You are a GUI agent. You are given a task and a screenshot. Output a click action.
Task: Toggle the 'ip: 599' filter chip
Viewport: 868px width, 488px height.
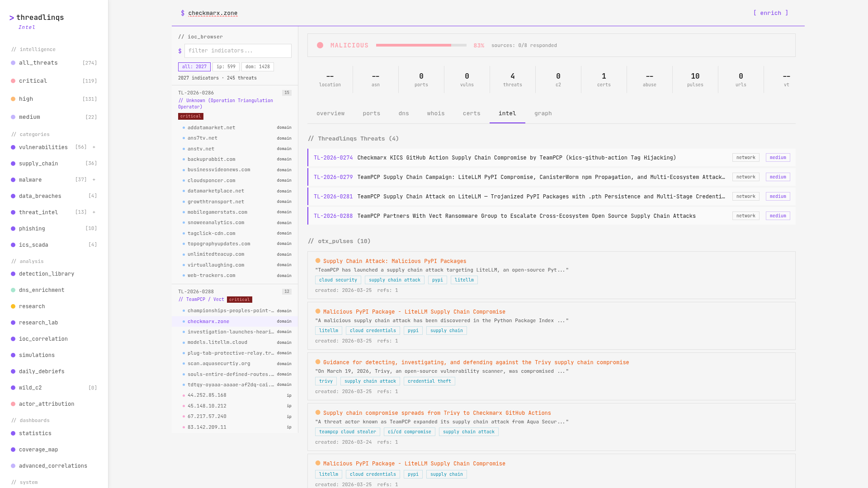coord(226,67)
